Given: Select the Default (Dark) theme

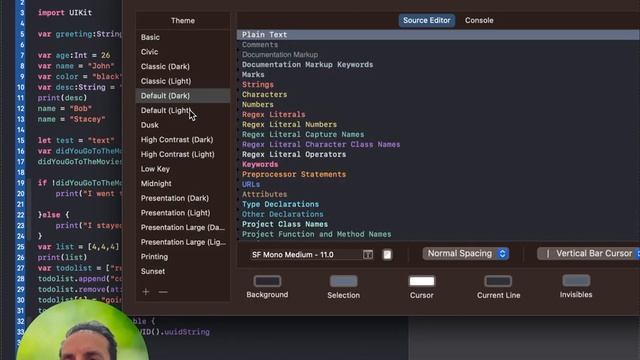Looking at the screenshot, I should coord(183,96).
